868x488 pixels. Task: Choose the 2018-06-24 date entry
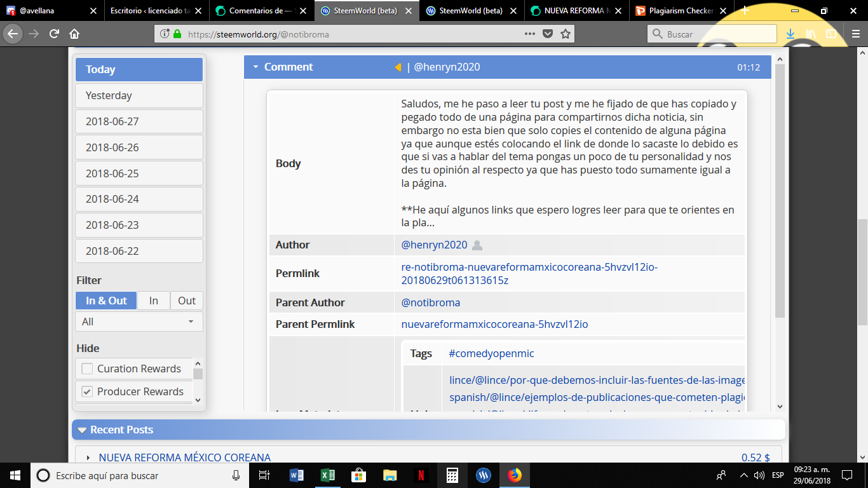point(139,199)
